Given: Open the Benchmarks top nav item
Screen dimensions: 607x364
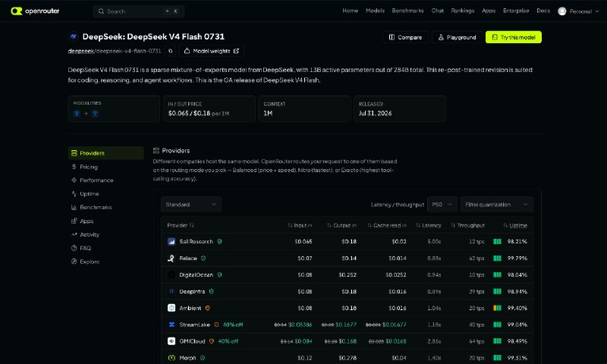Looking at the screenshot, I should [x=407, y=11].
